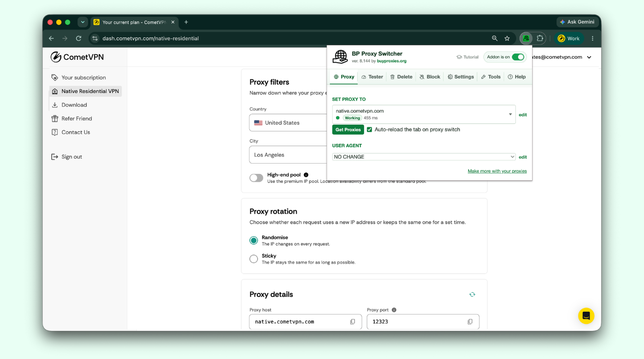Open the Settings tab in proxy switcher
This screenshot has height=359, width=644.
click(461, 77)
